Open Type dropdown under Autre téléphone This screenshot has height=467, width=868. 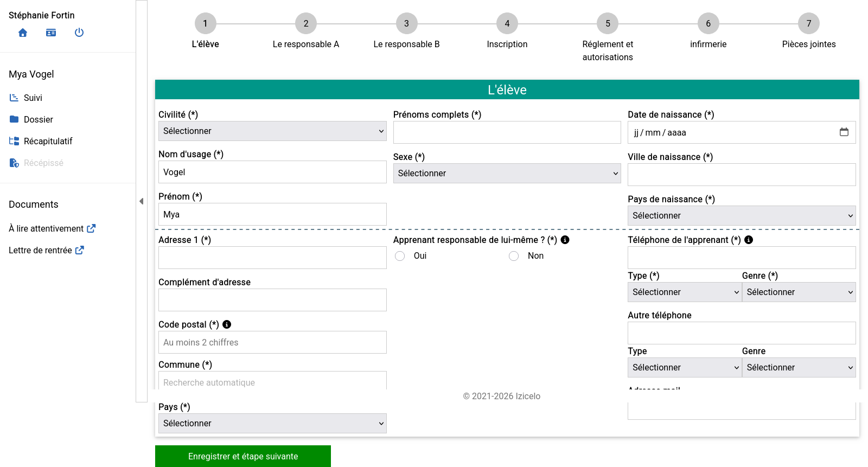(x=685, y=367)
